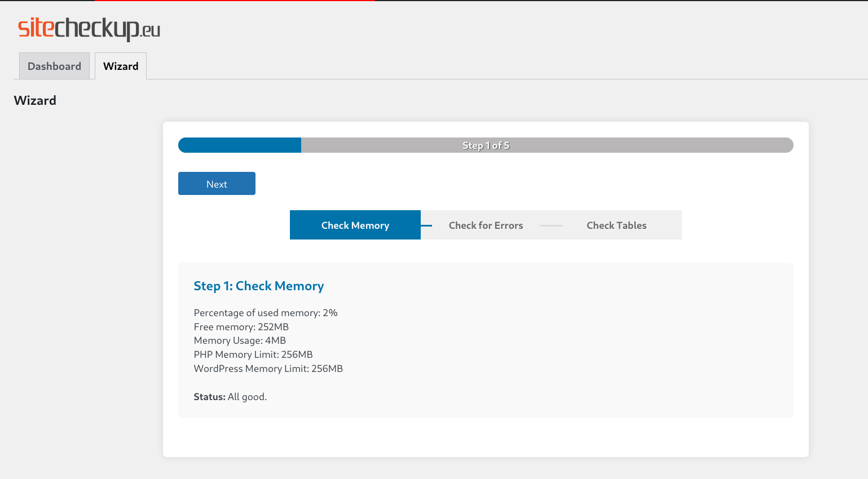The width and height of the screenshot is (868, 479).
Task: Go to the Check Tables step
Action: pyautogui.click(x=616, y=225)
